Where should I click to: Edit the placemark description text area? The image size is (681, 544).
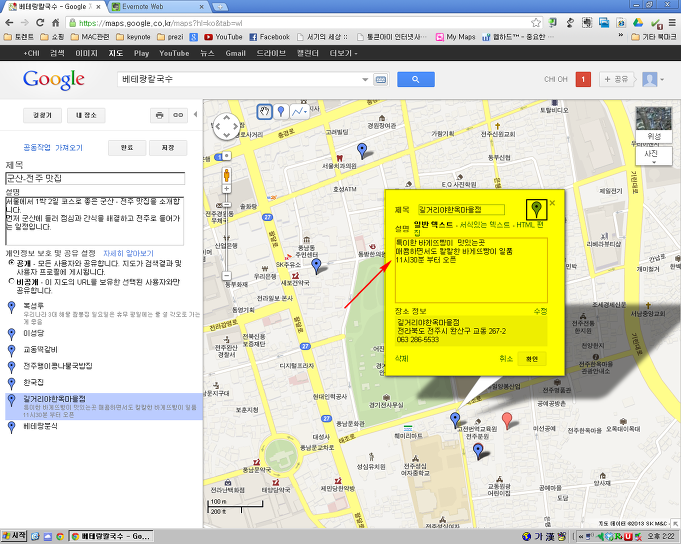(471, 270)
